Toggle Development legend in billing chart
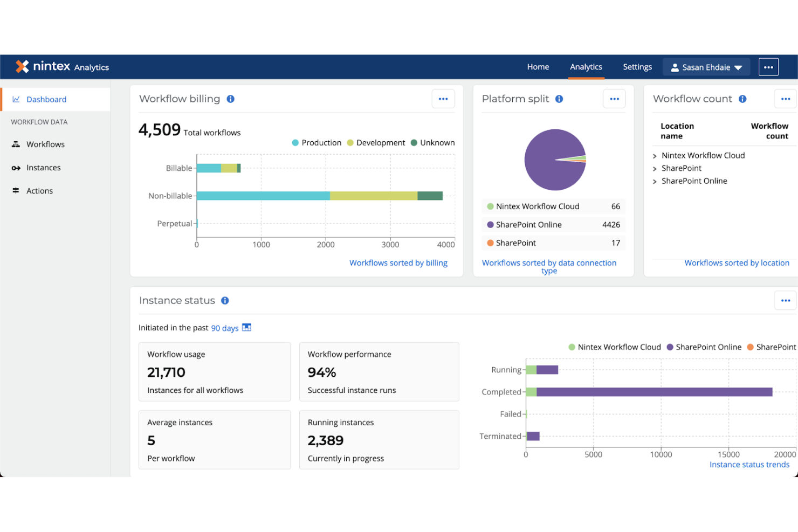 click(x=376, y=143)
